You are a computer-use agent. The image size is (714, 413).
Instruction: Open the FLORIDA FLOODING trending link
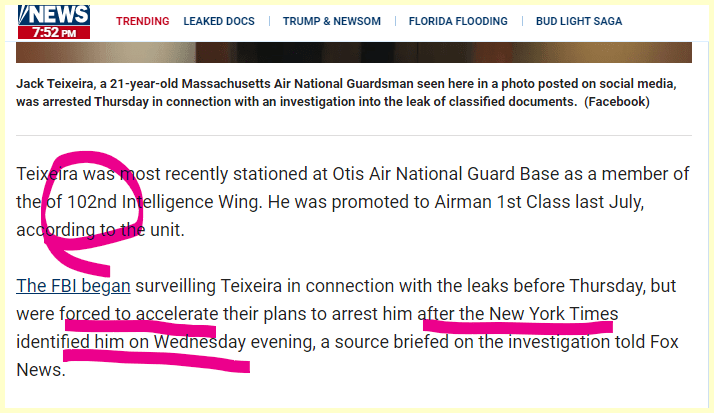pos(451,21)
